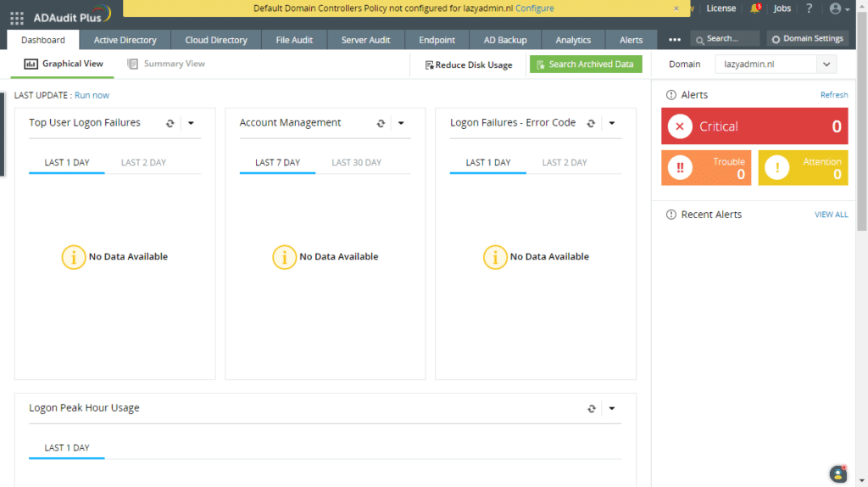The width and height of the screenshot is (868, 487).
Task: Click the help question mark icon
Action: 809,8
